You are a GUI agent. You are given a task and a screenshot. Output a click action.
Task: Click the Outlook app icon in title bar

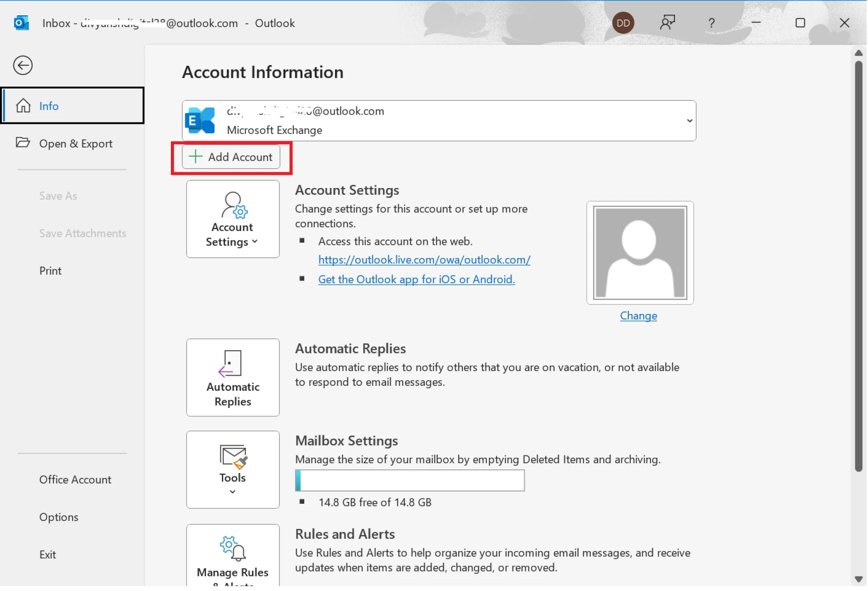21,22
